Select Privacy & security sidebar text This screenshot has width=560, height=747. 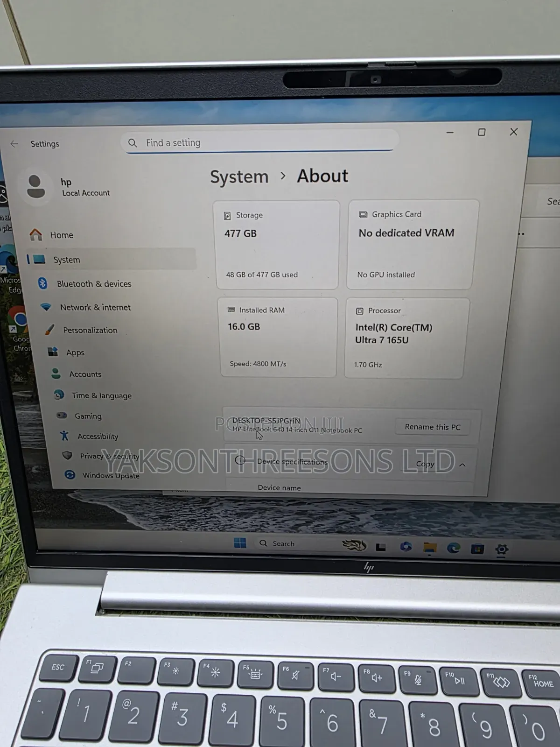click(110, 456)
